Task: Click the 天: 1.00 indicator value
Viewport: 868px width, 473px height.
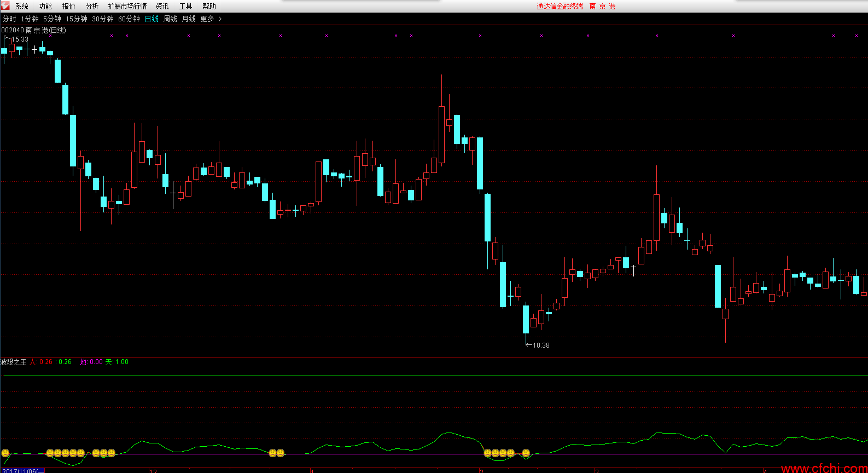Action: 116,362
